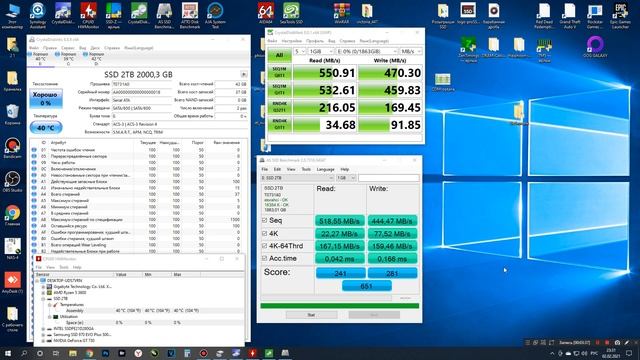640x360 pixels.
Task: Uncheck the Seq test in AS SSD
Action: pyautogui.click(x=264, y=220)
